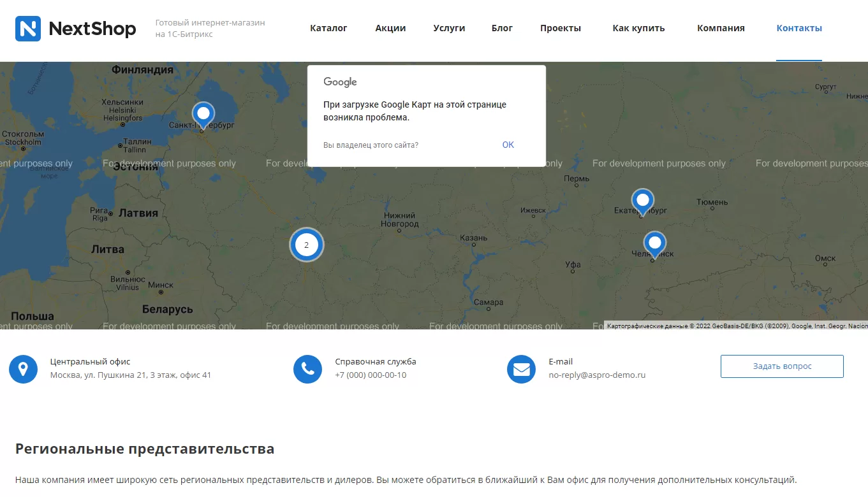Click the Литва country label on the map
Viewport: 868px width, 497px height.
(108, 249)
